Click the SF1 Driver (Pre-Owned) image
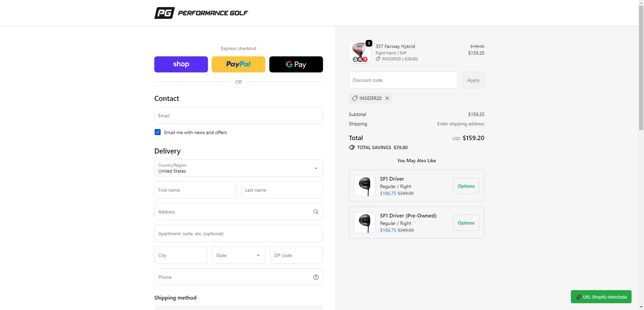 (364, 223)
